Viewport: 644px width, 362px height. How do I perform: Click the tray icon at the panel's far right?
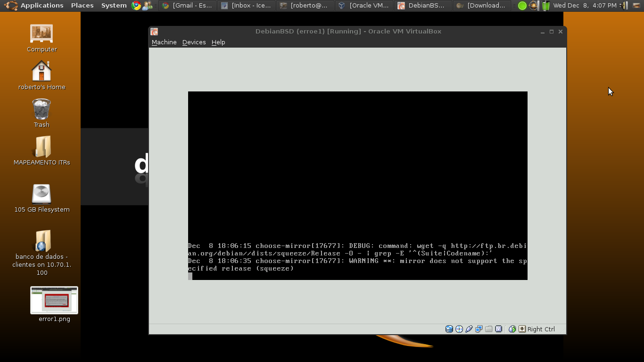[636, 6]
